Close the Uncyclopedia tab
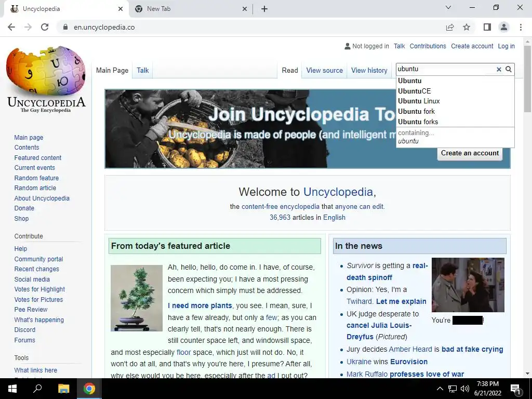 pos(121,9)
